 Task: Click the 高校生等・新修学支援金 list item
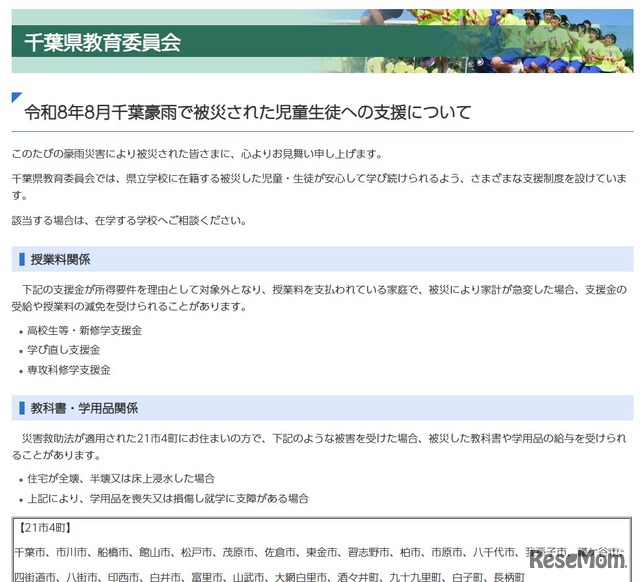pos(84,330)
